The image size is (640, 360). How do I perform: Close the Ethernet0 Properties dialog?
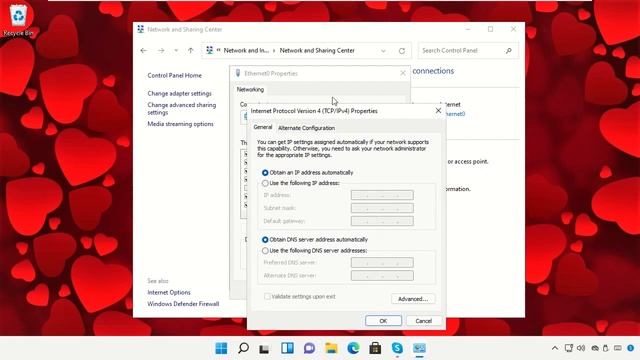[x=403, y=73]
